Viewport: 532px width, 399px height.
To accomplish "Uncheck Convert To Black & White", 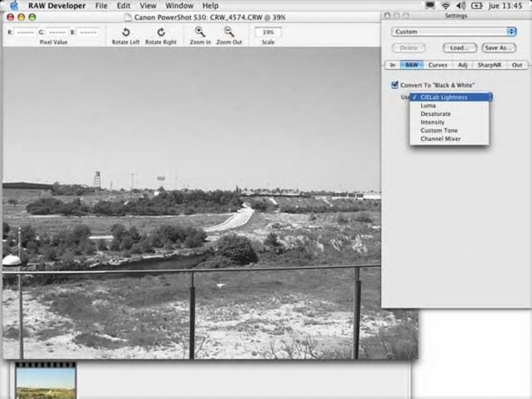I will pyautogui.click(x=395, y=84).
